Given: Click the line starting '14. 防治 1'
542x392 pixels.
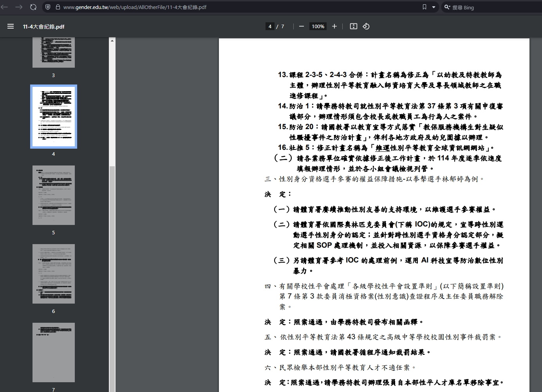Looking at the screenshot, I should [x=390, y=106].
